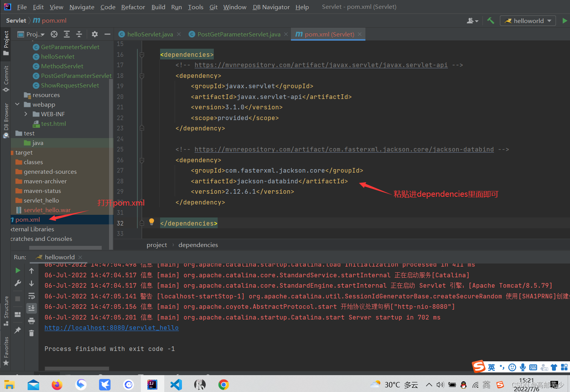Toggle scroll to end in Run console

point(31,308)
